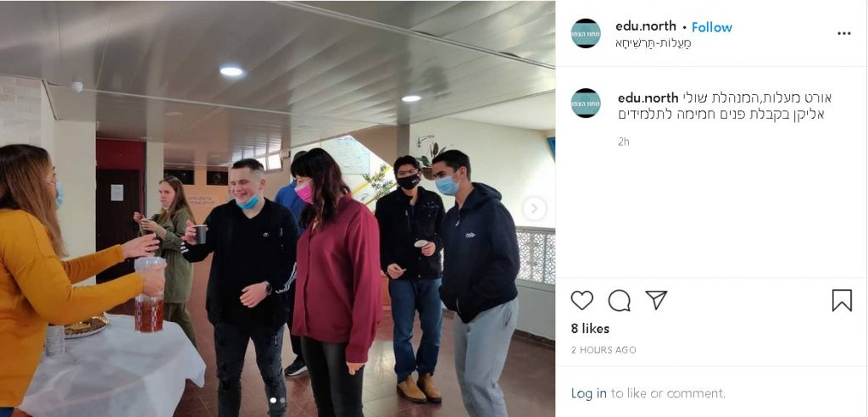Follow the edu.north account
The height and width of the screenshot is (417, 868).
point(711,27)
